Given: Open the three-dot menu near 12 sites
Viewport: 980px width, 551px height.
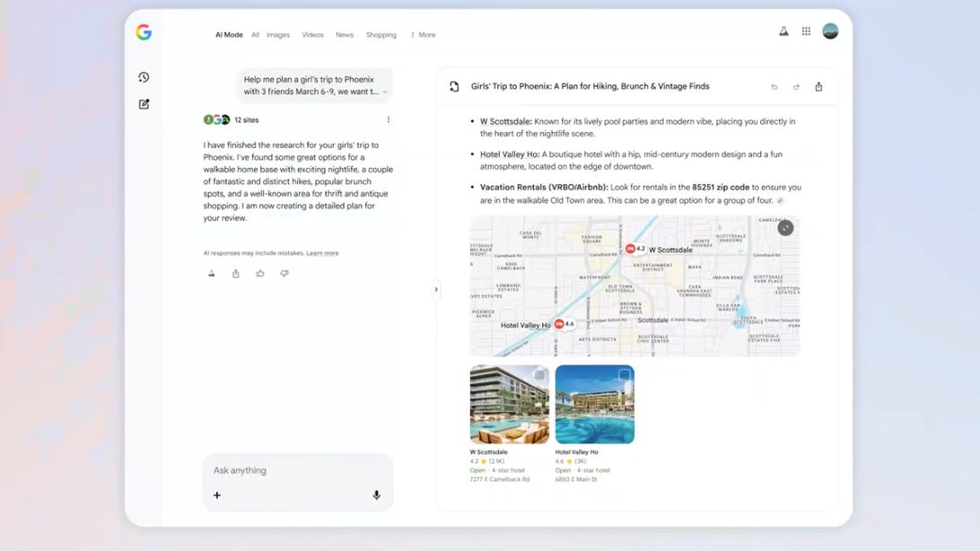Looking at the screenshot, I should point(388,118).
